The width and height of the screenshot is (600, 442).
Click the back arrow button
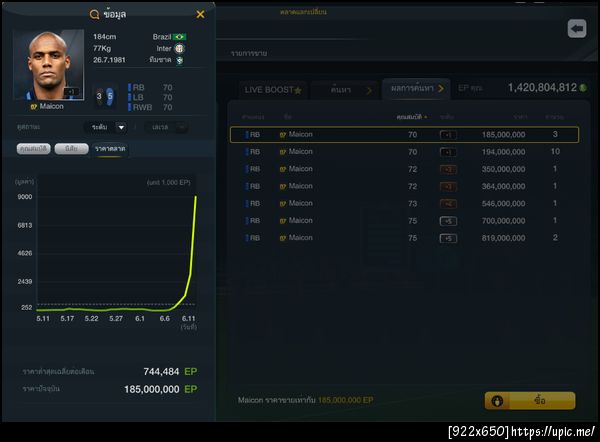(577, 28)
